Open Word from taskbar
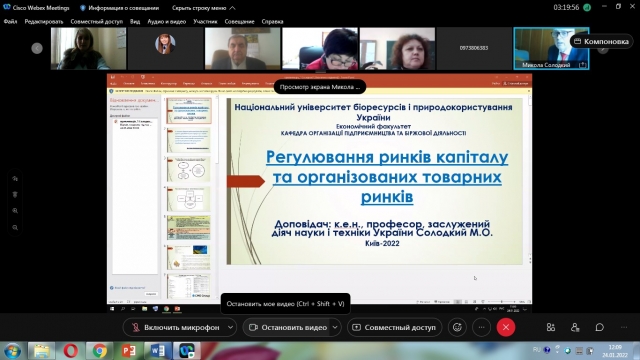The image size is (640, 360). click(x=158, y=351)
